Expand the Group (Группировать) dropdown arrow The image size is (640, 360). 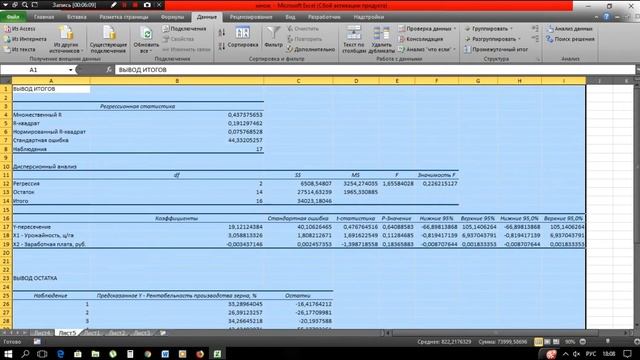(511, 29)
